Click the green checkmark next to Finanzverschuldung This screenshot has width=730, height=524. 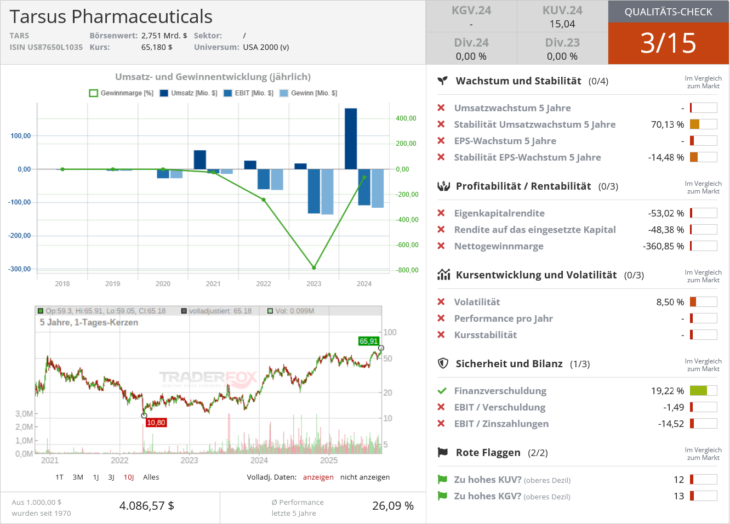[442, 391]
